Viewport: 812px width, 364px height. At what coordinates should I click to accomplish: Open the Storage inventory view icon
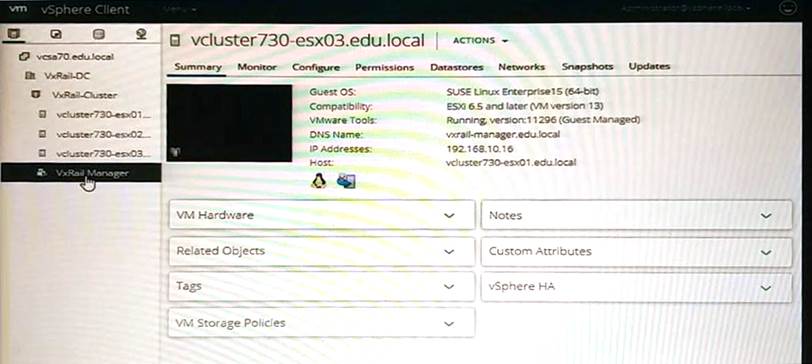click(98, 34)
